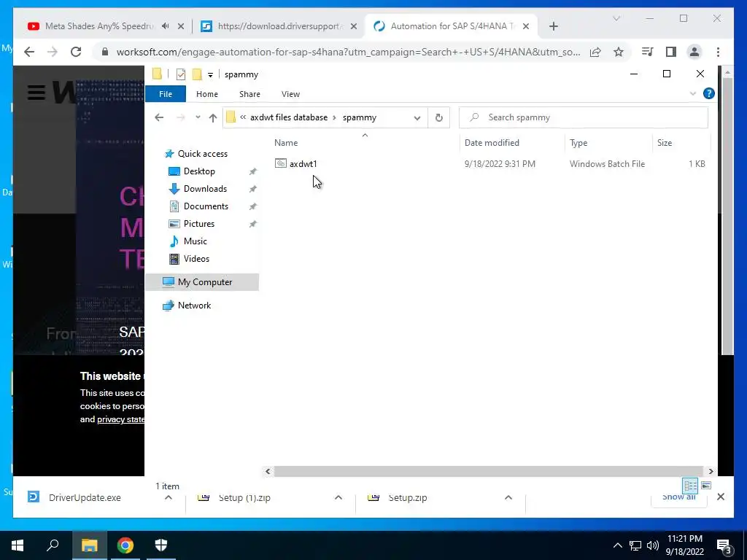Screen dimensions: 747x560
Task: Unpin Downloads pin icon
Action: coord(253,189)
